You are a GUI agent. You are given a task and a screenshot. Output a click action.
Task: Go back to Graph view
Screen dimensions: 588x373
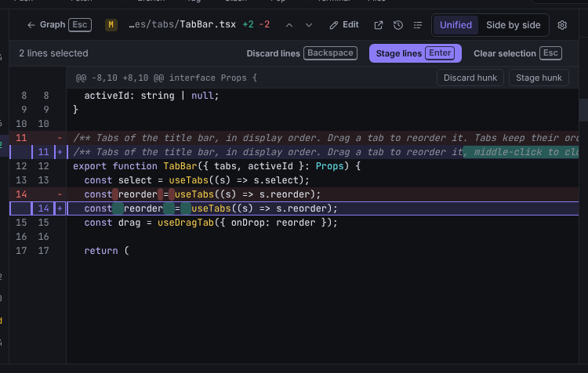click(x=59, y=25)
